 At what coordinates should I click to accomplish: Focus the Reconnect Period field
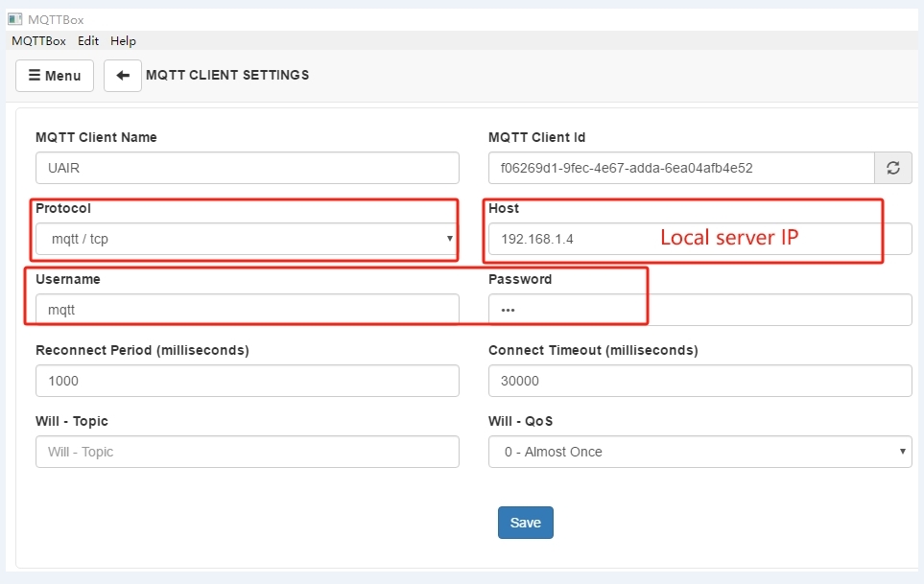247,381
